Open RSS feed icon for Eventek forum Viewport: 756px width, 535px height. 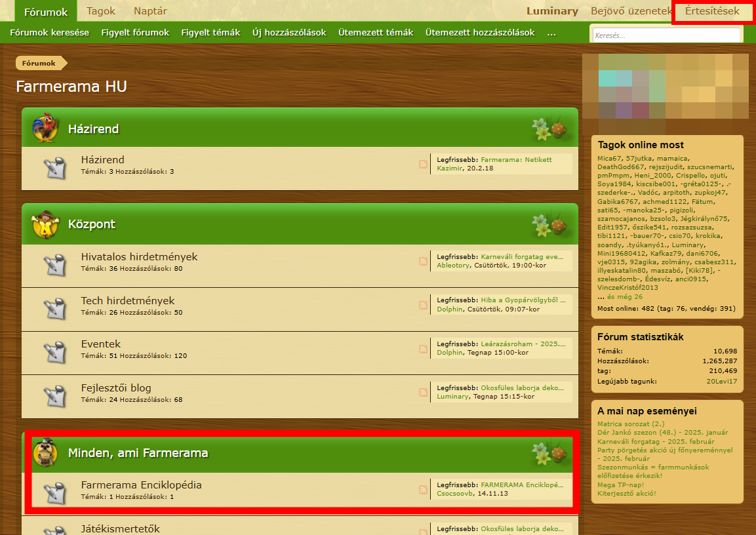click(x=423, y=349)
